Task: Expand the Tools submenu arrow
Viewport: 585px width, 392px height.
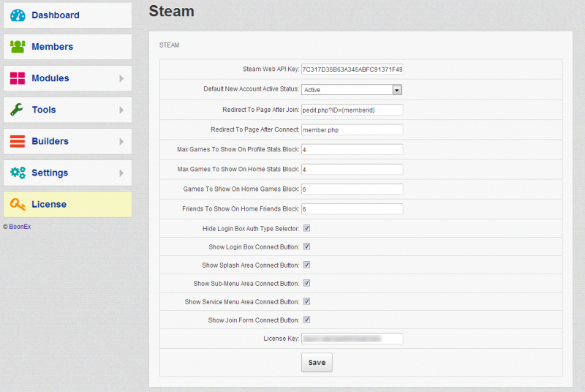Action: pyautogui.click(x=121, y=110)
